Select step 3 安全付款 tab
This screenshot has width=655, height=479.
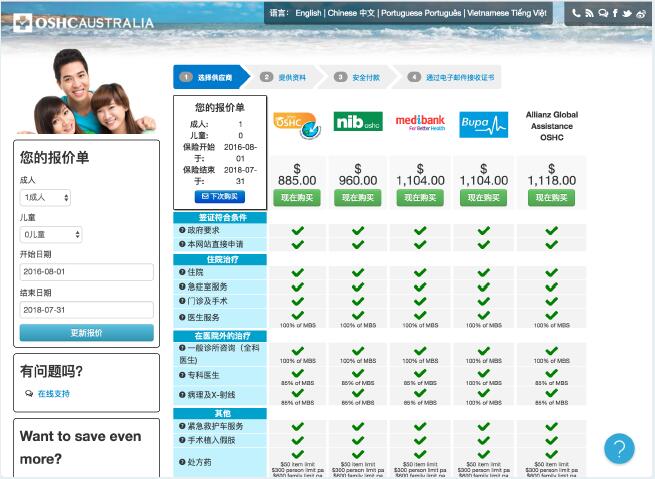(357, 77)
